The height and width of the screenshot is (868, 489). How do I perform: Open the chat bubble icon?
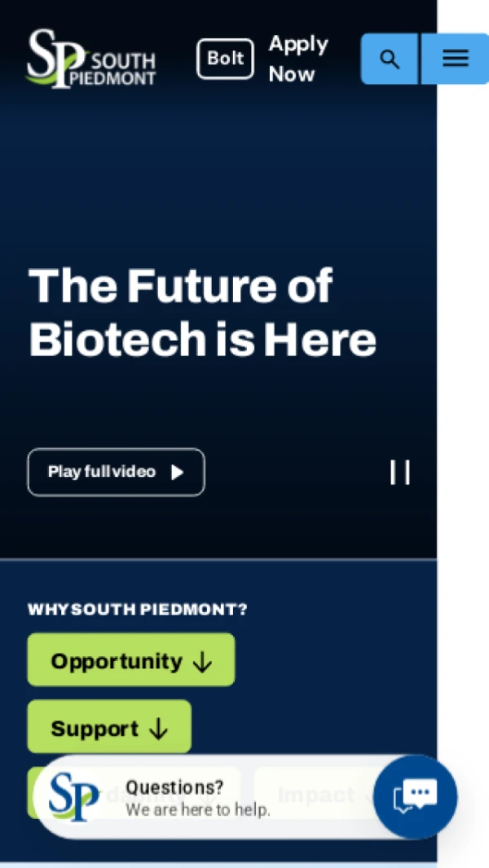click(x=416, y=796)
